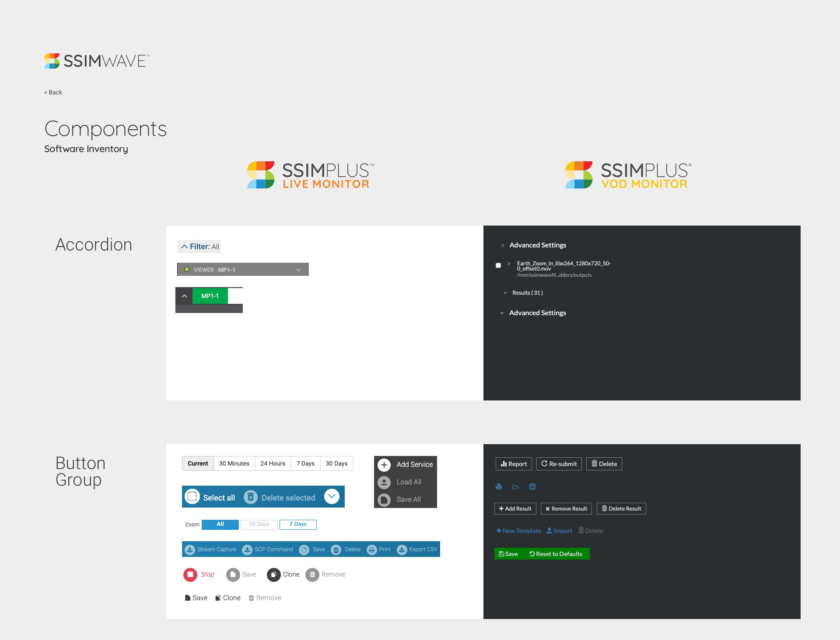Click the Add Service plus icon
Screen dimensions: 840x640
384,465
